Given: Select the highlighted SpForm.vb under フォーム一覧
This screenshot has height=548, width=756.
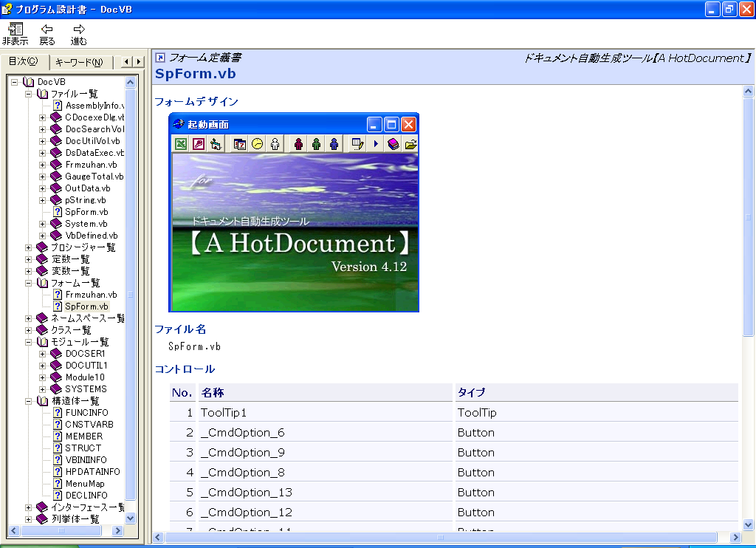Looking at the screenshot, I should click(87, 306).
